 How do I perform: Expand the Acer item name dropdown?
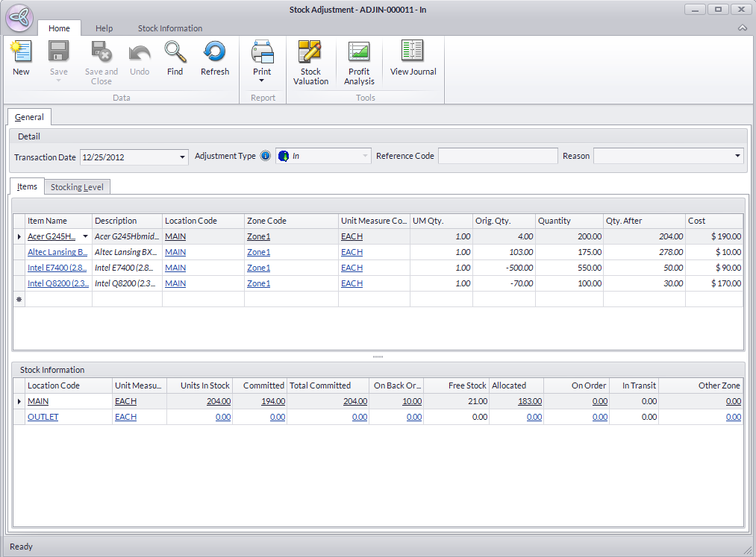(x=85, y=236)
